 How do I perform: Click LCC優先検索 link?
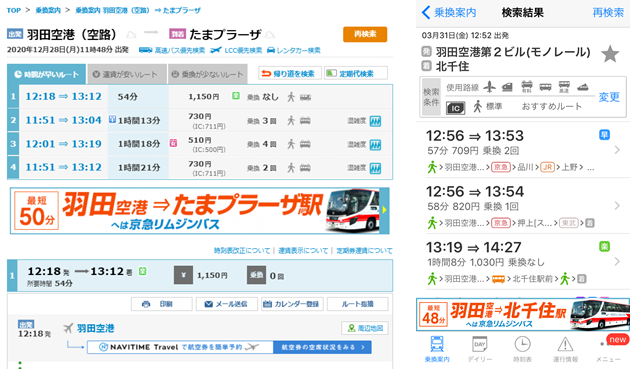[236, 50]
